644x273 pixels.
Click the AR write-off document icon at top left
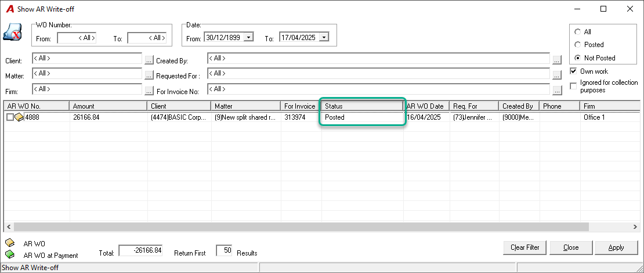(12, 32)
